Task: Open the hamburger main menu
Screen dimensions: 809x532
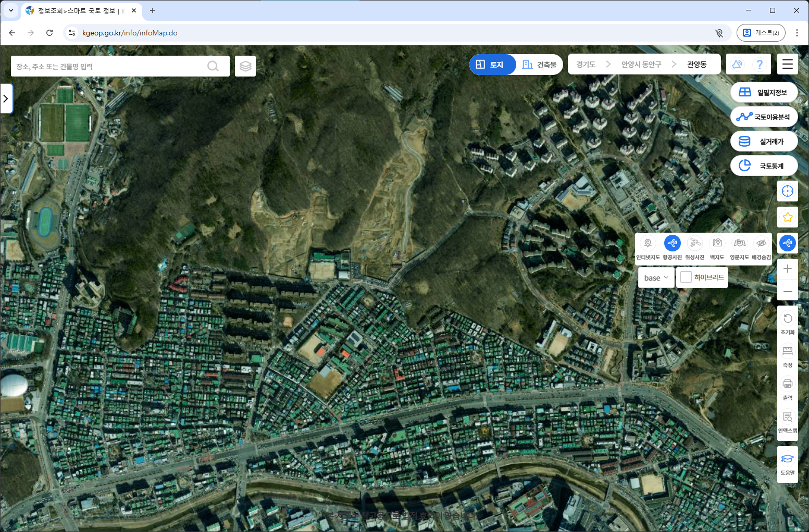Action: 787,64
